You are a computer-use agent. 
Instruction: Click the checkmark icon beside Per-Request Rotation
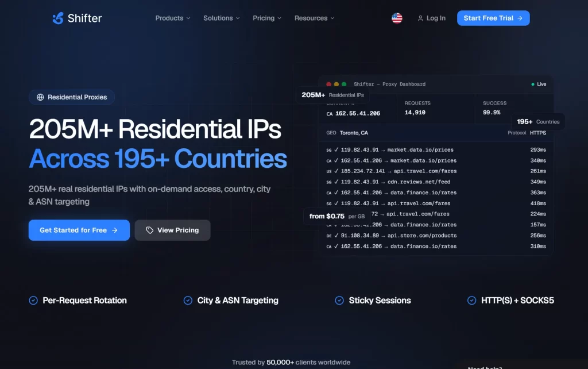(33, 300)
